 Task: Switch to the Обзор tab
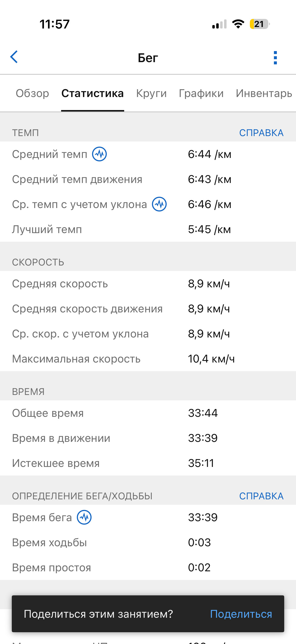point(32,93)
